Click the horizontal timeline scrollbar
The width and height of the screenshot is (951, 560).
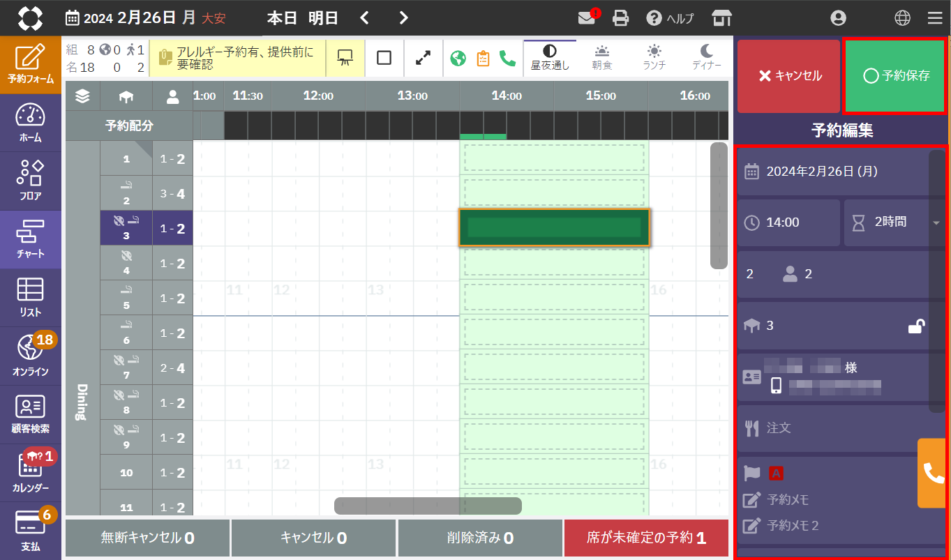(428, 506)
